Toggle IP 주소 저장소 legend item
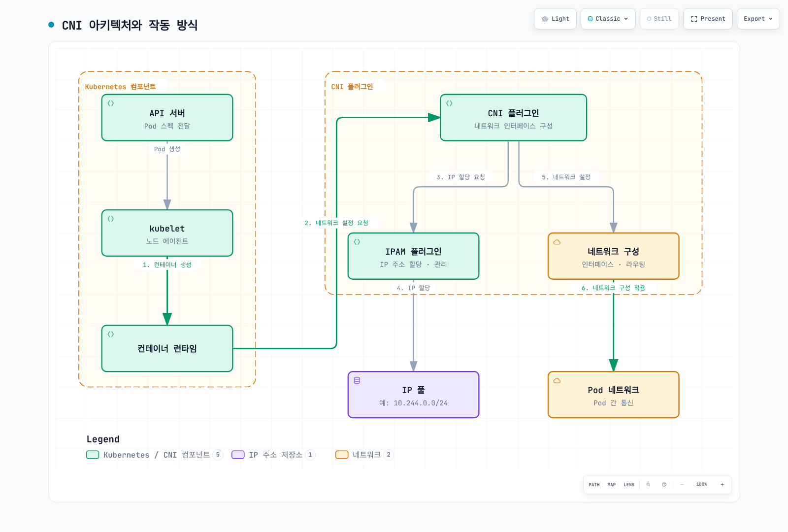Viewport: 788px width, 532px height. click(273, 455)
